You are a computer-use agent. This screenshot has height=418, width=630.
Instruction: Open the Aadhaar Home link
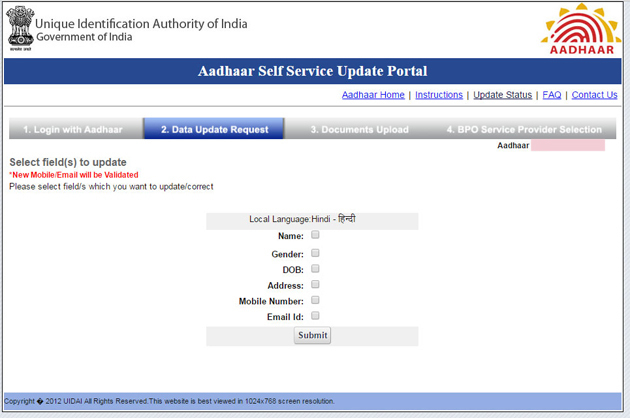click(373, 95)
